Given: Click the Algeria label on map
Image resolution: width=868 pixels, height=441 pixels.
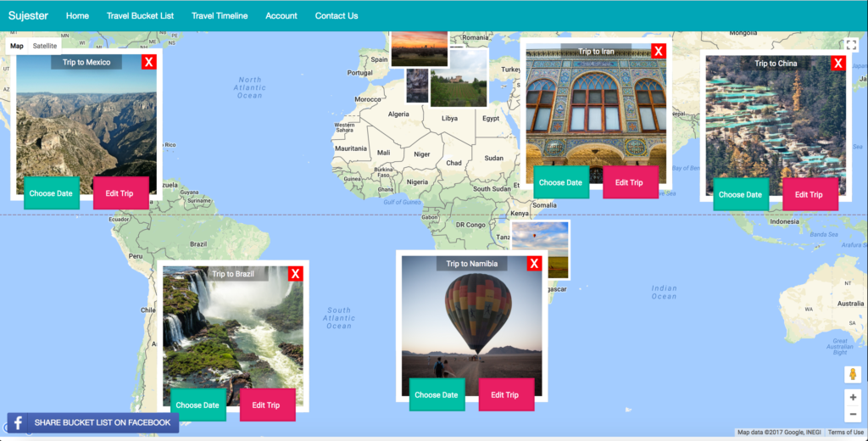Looking at the screenshot, I should point(398,114).
